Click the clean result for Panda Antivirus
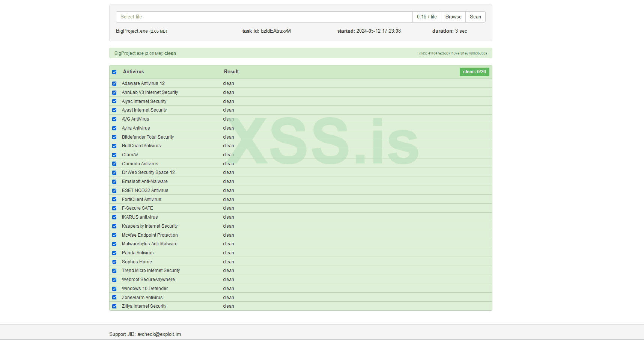 229,253
